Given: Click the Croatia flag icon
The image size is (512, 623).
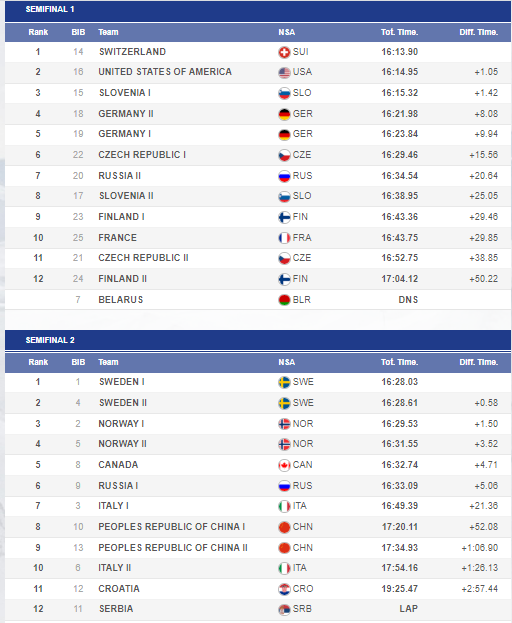Looking at the screenshot, I should coord(284,589).
